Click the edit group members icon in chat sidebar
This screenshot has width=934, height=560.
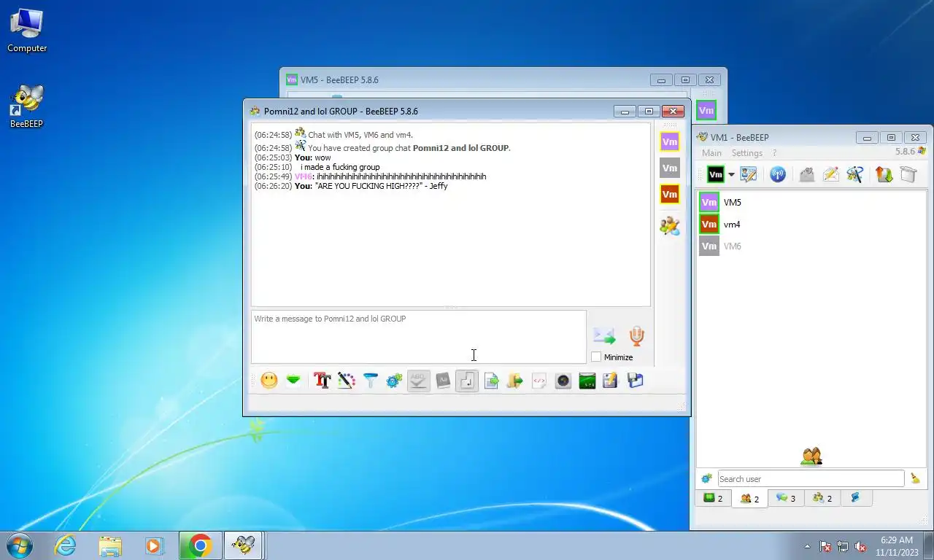(670, 225)
